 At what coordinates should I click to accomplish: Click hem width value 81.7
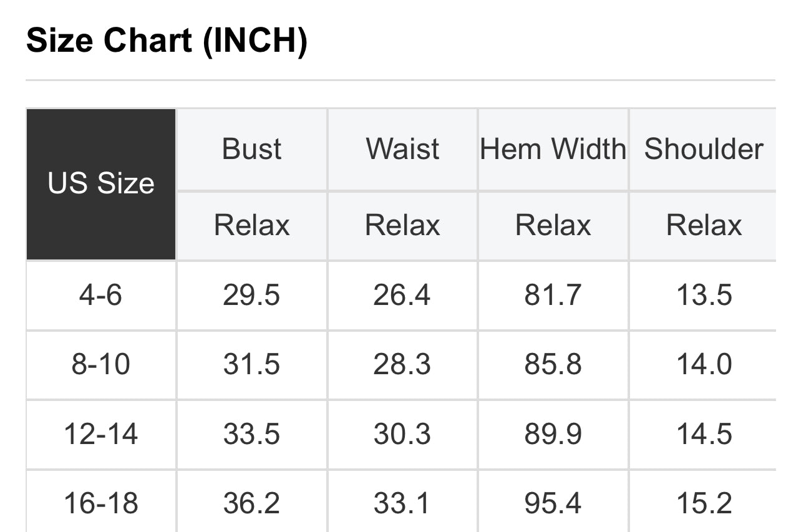point(553,295)
